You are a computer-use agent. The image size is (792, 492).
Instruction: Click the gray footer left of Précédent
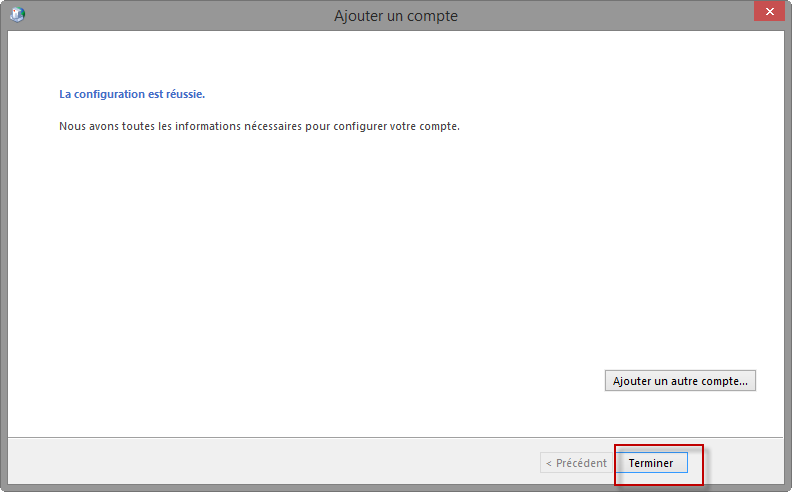point(270,463)
